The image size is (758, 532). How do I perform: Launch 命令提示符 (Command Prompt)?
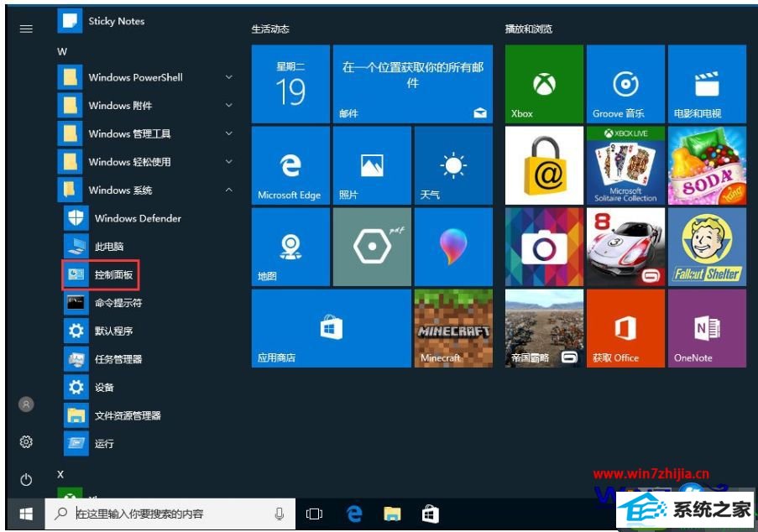click(x=103, y=303)
